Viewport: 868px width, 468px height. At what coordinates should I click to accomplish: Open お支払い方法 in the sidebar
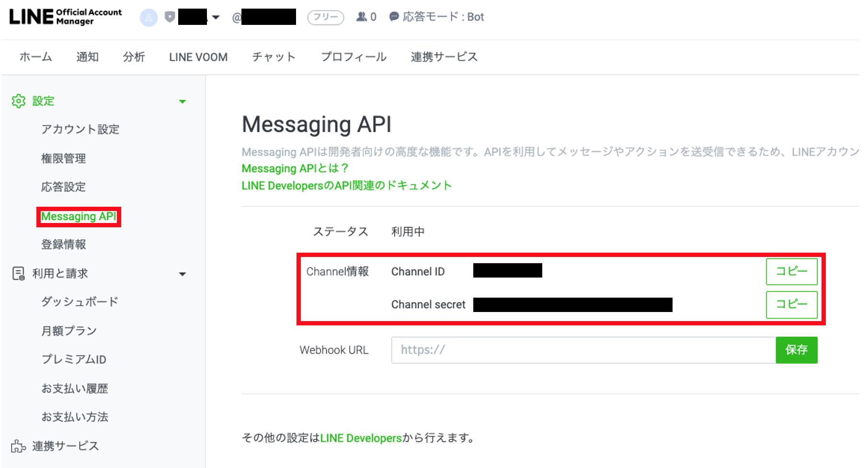point(75,417)
